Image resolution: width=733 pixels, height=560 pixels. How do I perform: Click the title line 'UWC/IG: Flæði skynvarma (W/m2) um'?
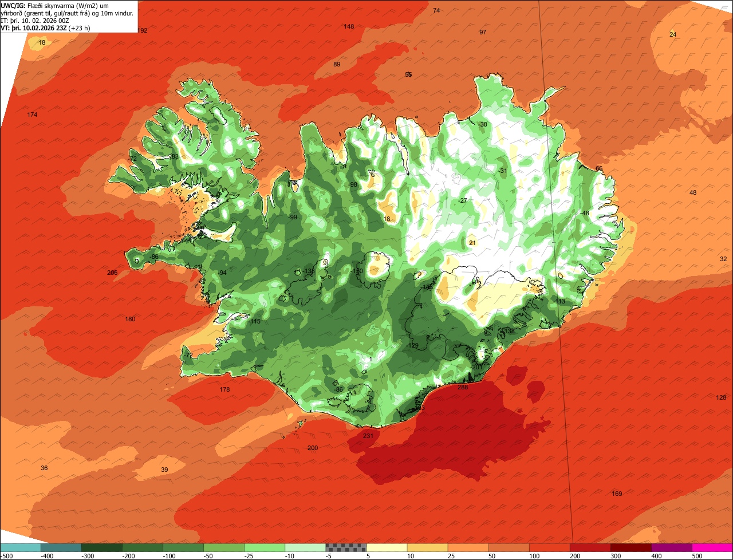[54, 5]
